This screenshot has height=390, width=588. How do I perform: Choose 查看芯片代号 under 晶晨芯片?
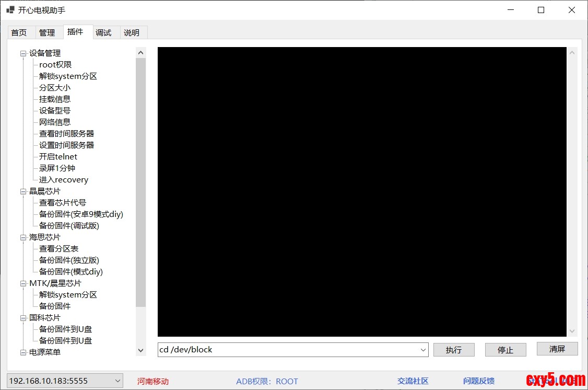[63, 203]
